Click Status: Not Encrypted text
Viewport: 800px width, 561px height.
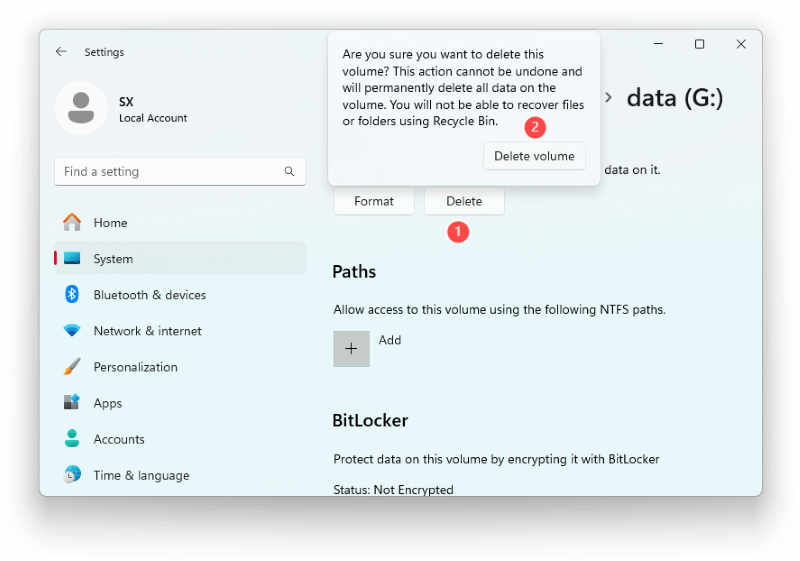click(393, 490)
